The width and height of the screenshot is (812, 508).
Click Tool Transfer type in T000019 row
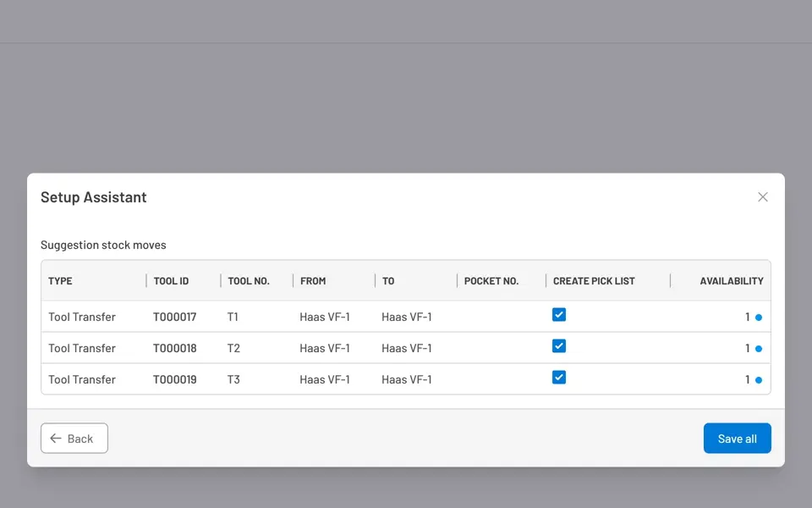(x=82, y=379)
